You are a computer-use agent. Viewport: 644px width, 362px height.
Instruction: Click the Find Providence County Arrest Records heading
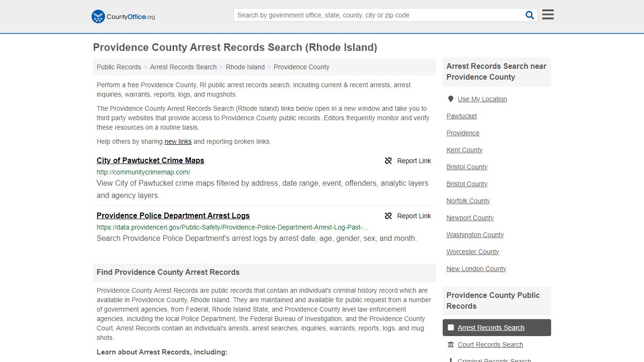click(x=168, y=272)
